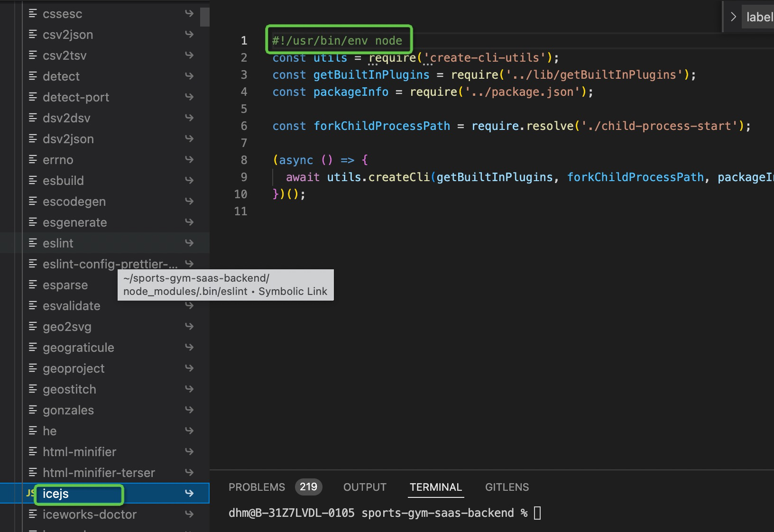Click the terminal prompt input area

[x=537, y=513]
